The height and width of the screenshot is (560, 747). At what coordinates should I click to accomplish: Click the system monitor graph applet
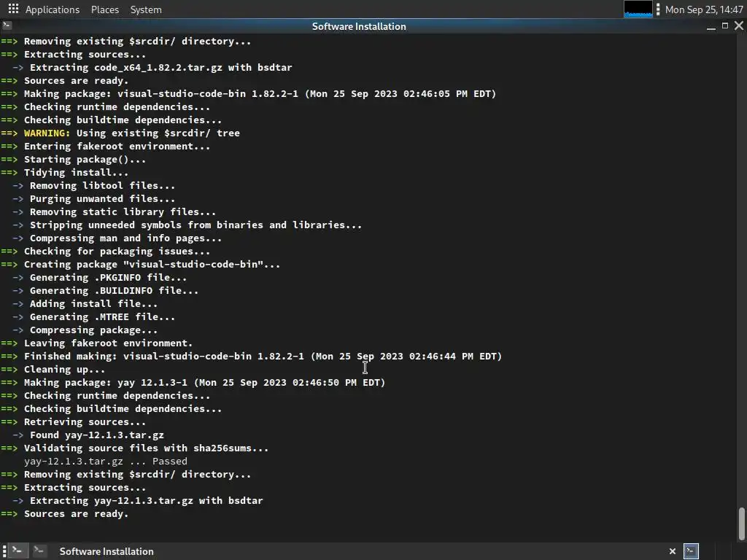click(x=638, y=9)
